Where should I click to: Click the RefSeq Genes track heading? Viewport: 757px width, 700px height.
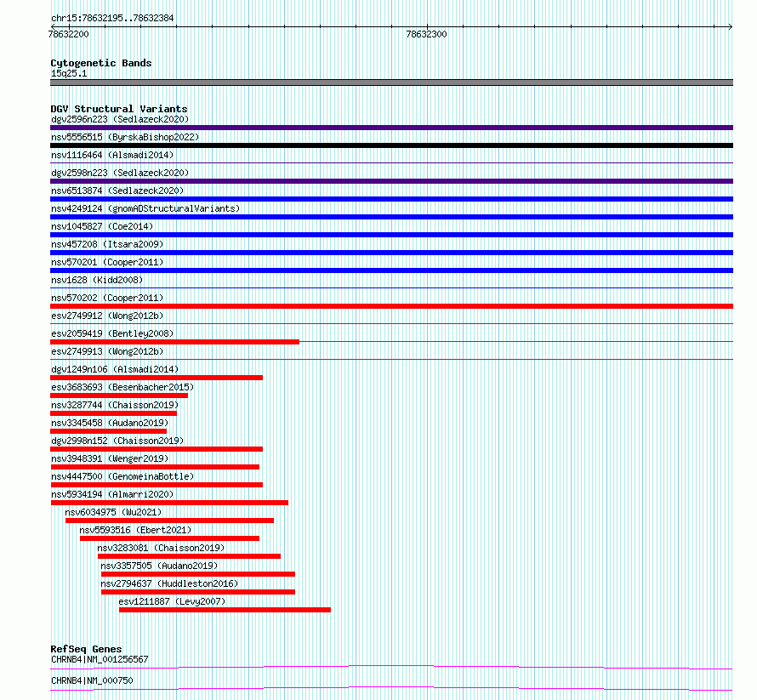(86, 649)
